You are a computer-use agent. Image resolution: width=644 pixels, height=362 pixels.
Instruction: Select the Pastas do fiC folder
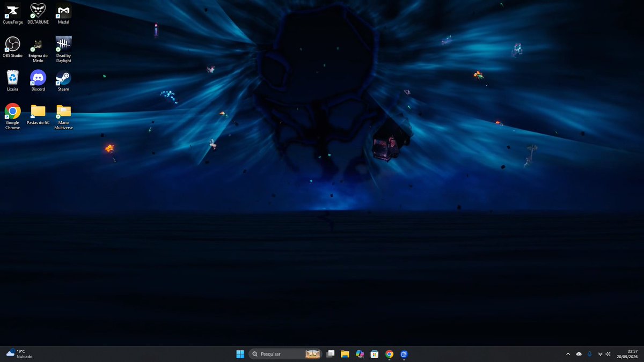pyautogui.click(x=38, y=114)
